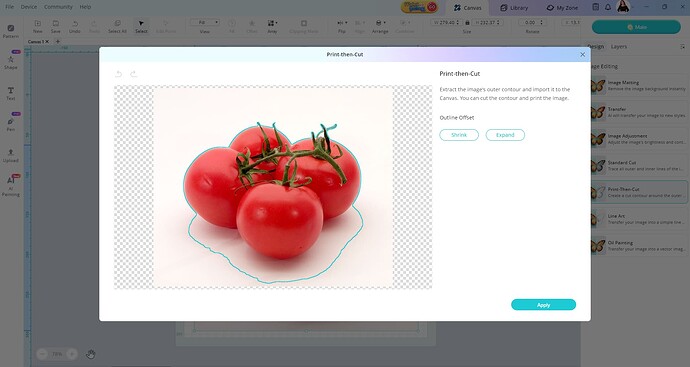Viewport: 690px width, 367px height.
Task: Open the Flip dropdown
Action: tap(342, 26)
